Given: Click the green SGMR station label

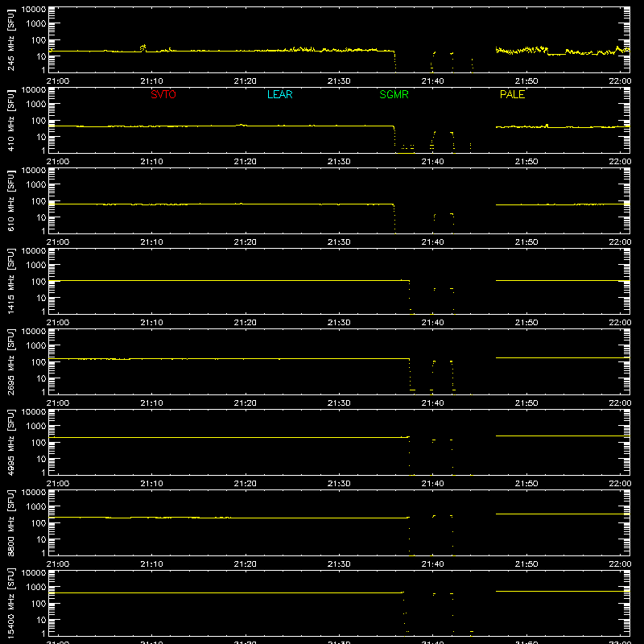Looking at the screenshot, I should (394, 94).
